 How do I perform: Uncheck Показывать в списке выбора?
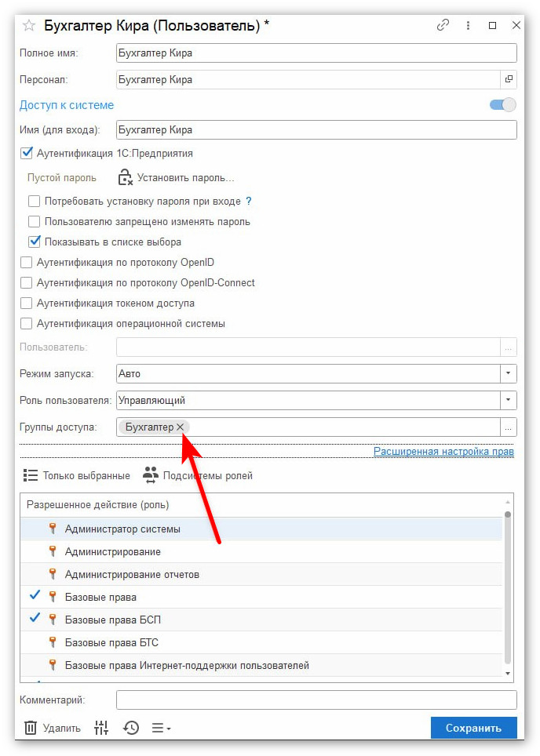pos(34,242)
